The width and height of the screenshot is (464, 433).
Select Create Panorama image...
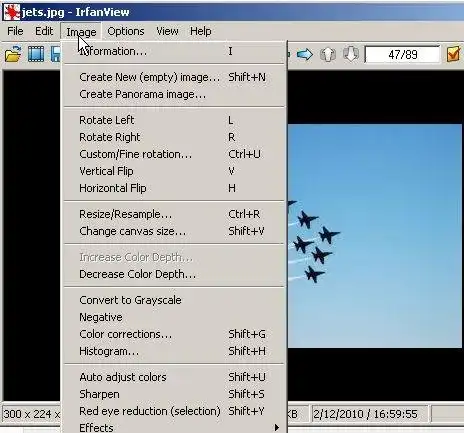pos(175,94)
